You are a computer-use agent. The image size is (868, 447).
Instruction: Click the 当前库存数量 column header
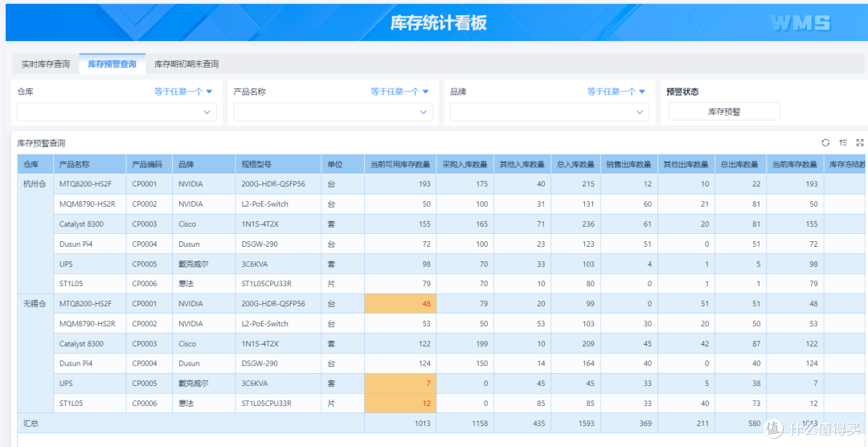(795, 165)
